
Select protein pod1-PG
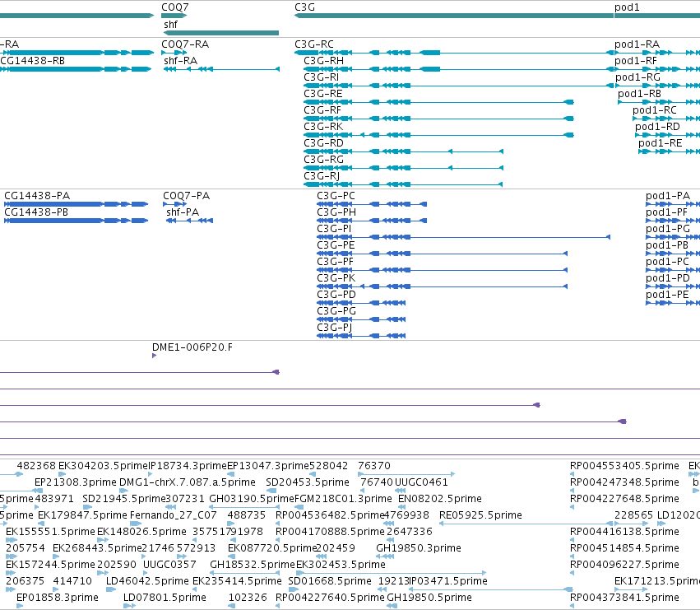668,229
